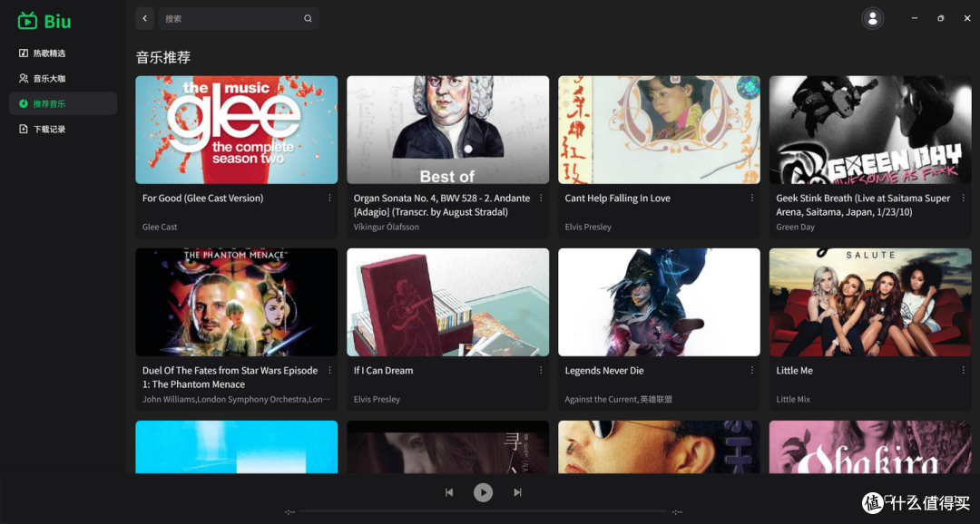980x524 pixels.
Task: Select the title If I Can Dream
Action: coord(383,371)
